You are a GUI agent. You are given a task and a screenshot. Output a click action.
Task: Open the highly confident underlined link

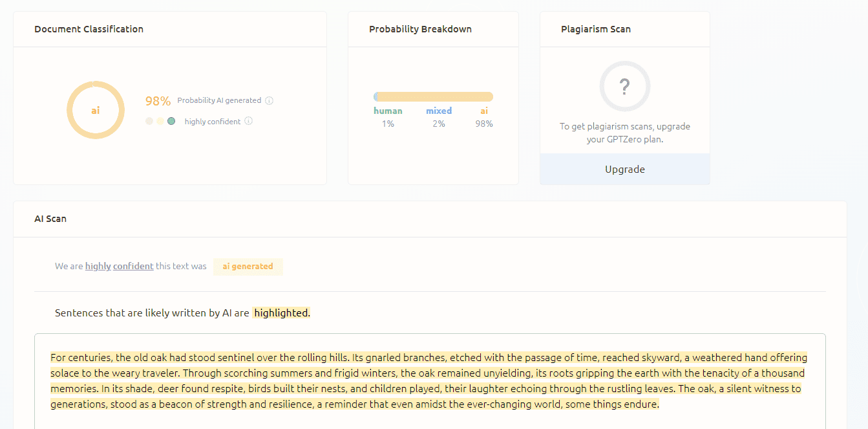pyautogui.click(x=120, y=266)
